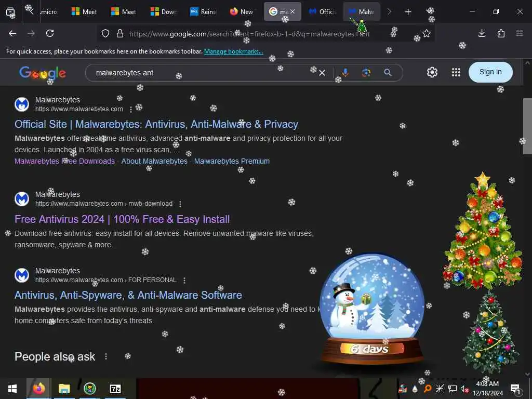Start Google voice search microphone

[345, 73]
